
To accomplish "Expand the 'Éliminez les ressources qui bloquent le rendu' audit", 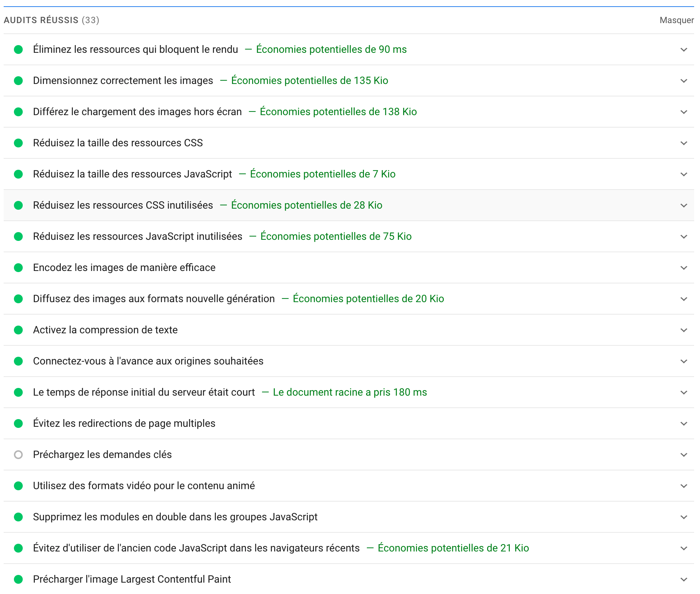I will coord(684,49).
